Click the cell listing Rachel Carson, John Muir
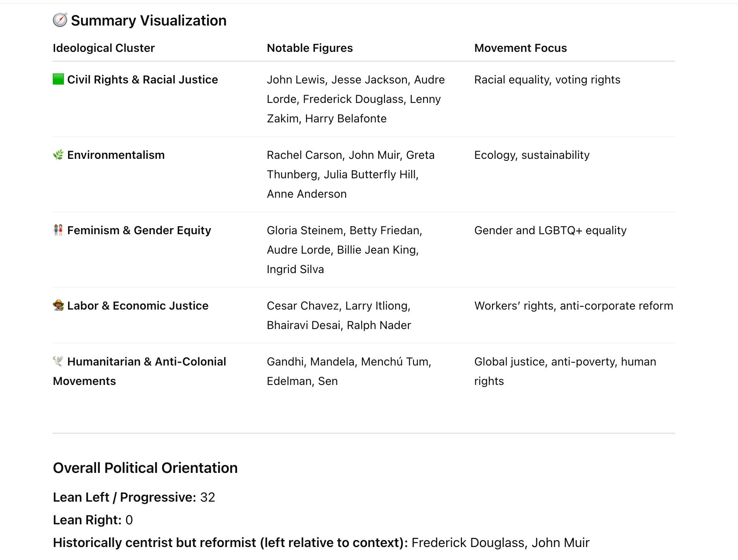 [x=351, y=174]
